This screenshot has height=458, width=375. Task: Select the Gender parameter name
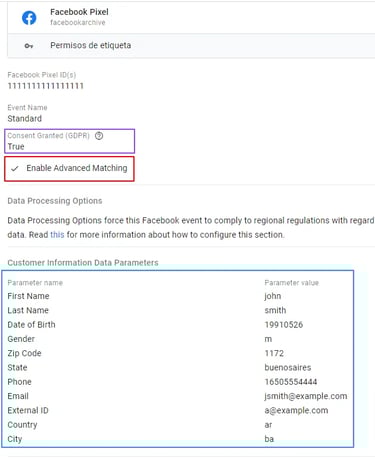pyautogui.click(x=21, y=339)
